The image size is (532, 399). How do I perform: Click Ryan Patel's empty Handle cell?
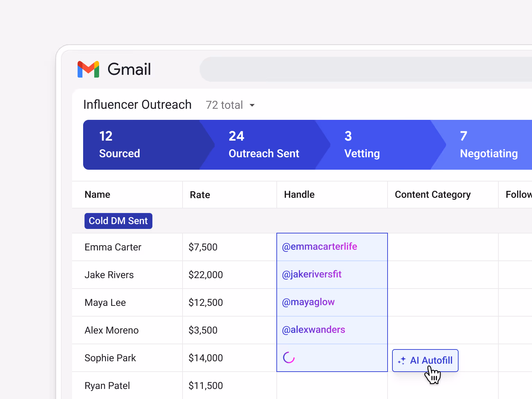(332, 385)
